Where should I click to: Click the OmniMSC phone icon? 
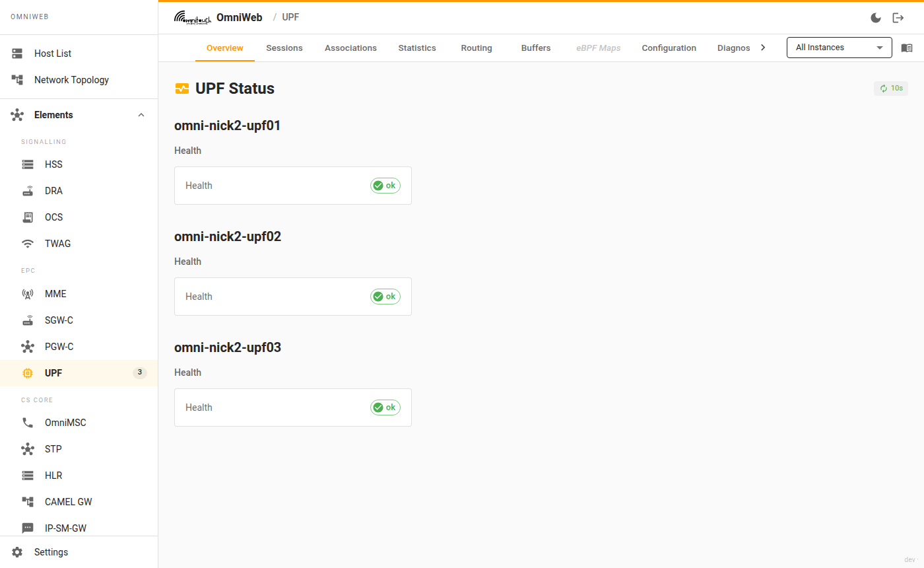(x=28, y=423)
